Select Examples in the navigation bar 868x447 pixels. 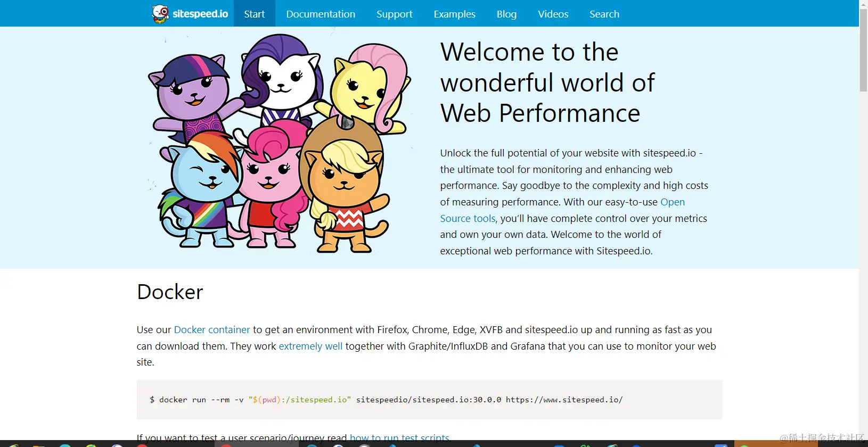[x=455, y=14]
